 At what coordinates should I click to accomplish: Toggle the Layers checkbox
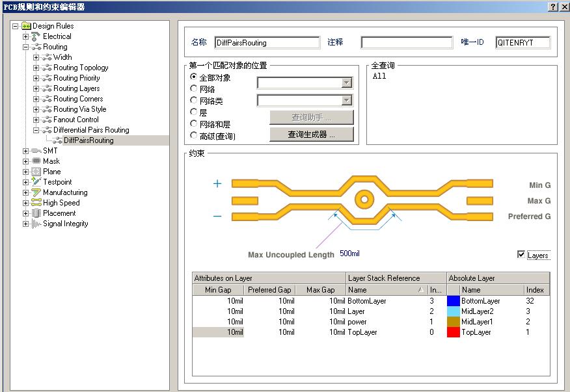tap(521, 254)
